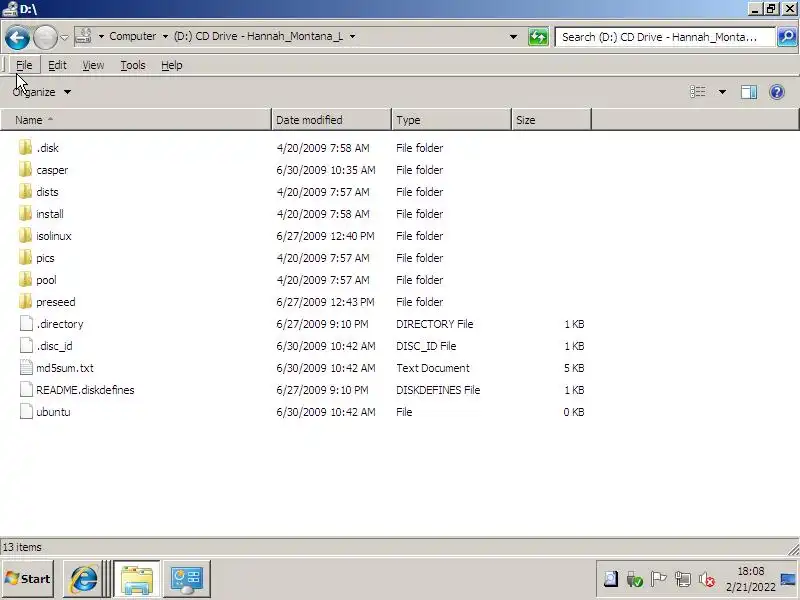Click the muted volume tray icon

coord(707,580)
